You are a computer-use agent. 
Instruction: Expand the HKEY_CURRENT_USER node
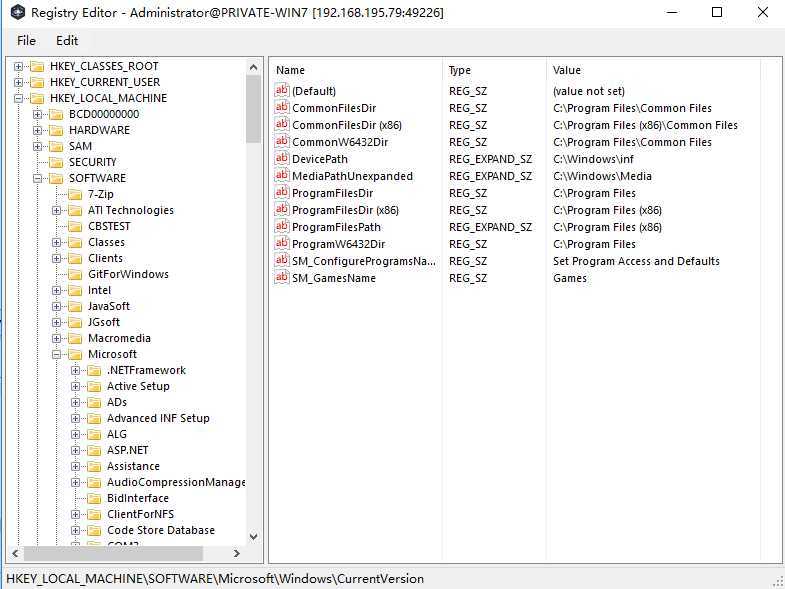tap(18, 82)
